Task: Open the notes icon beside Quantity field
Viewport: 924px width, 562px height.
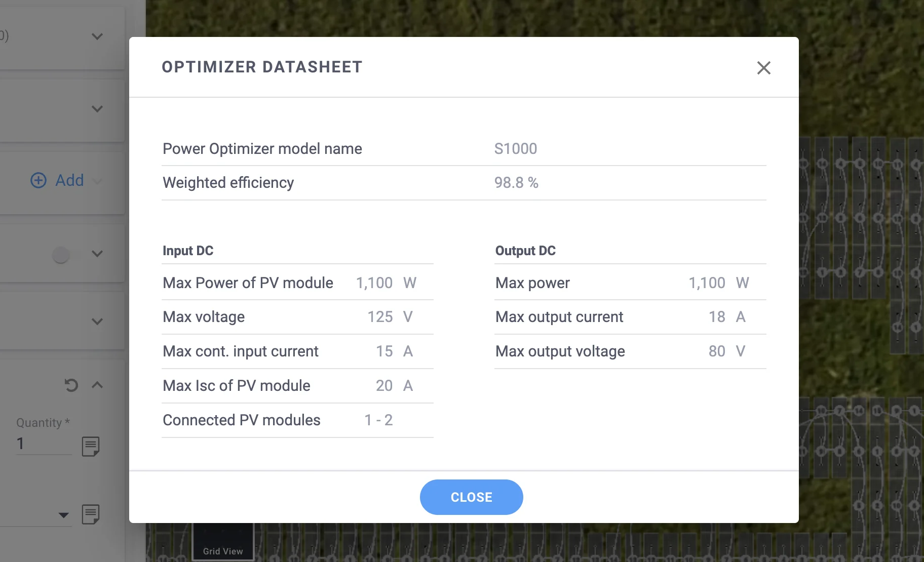Action: [x=91, y=447]
